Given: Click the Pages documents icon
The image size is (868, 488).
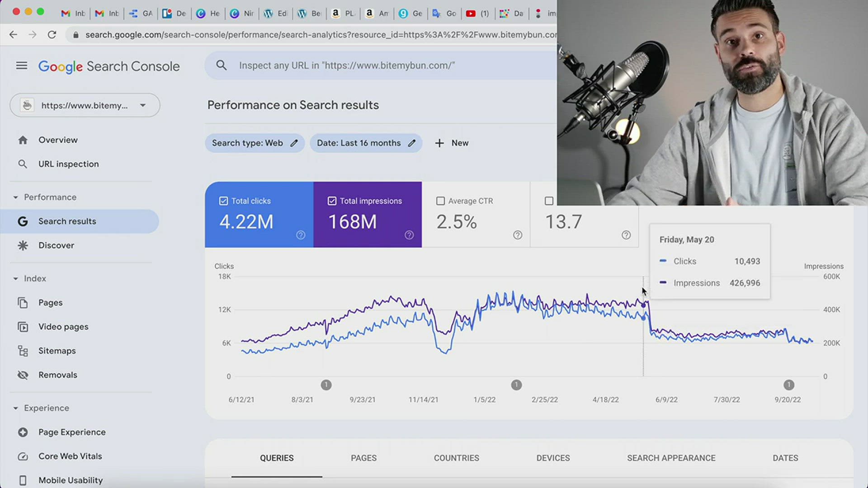Looking at the screenshot, I should (x=23, y=303).
